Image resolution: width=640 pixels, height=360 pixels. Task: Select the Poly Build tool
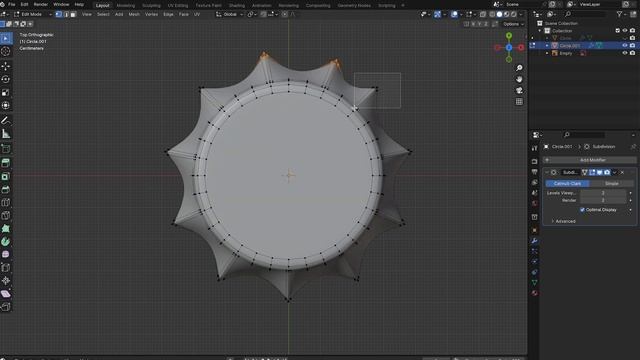pyautogui.click(x=6, y=229)
